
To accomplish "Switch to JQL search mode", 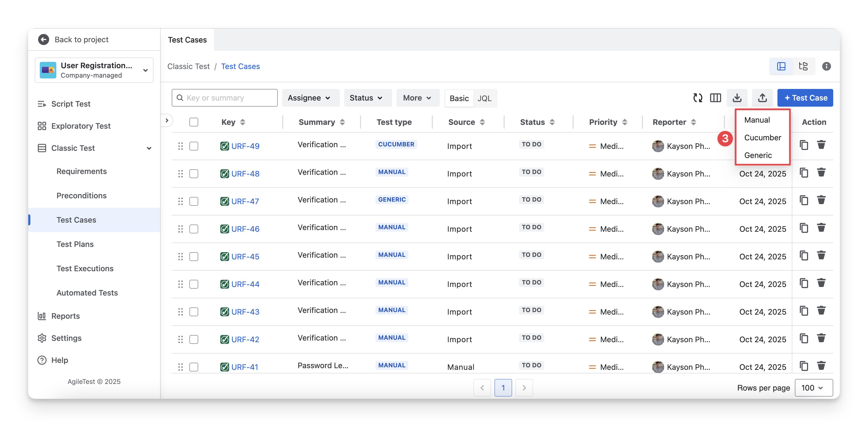I will point(484,98).
